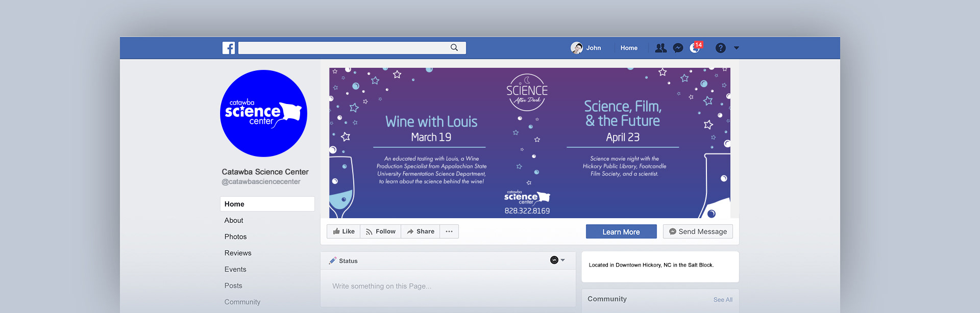Open John's profile name link
This screenshot has height=313, width=980.
(x=594, y=48)
